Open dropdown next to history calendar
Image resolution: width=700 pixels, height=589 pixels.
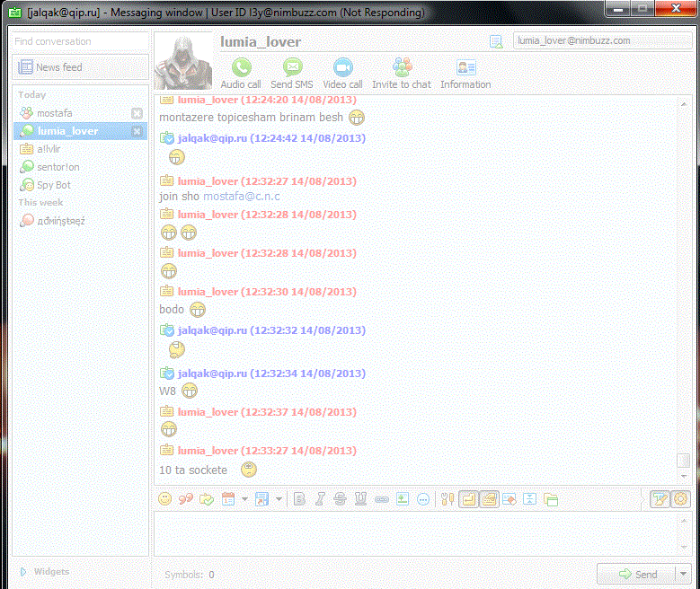click(244, 499)
